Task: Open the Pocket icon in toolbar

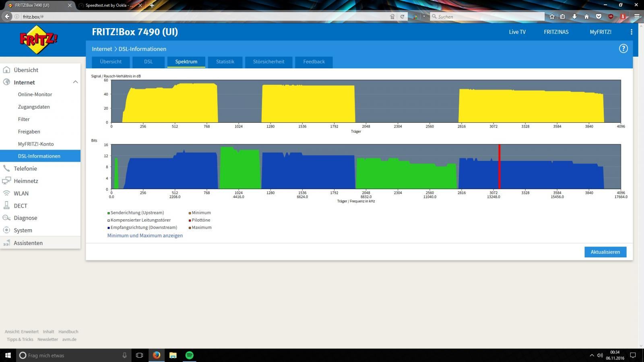Action: (x=599, y=16)
